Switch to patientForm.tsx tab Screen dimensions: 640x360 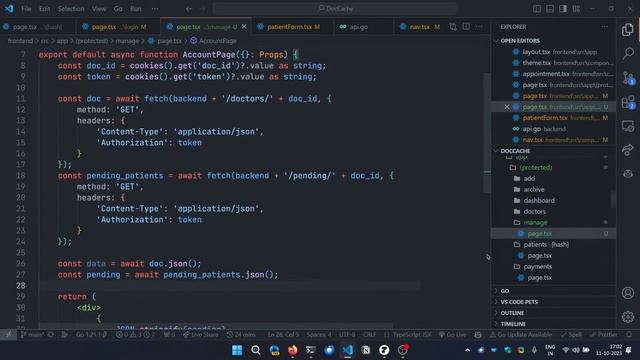click(x=292, y=27)
